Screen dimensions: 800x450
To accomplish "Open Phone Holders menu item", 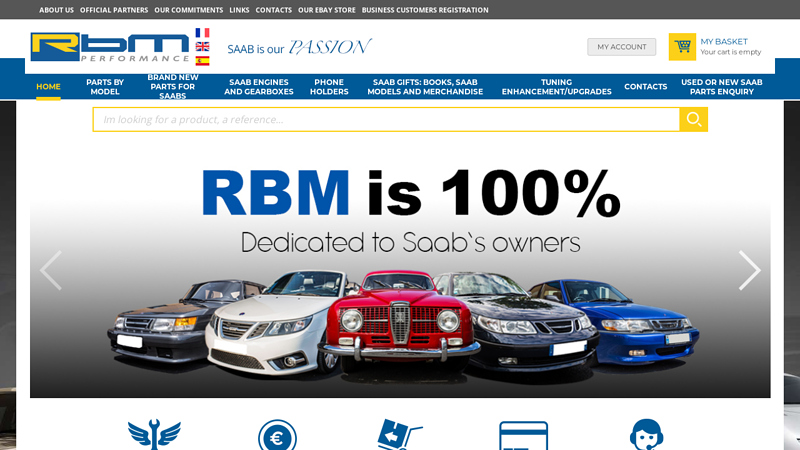I will [x=329, y=87].
